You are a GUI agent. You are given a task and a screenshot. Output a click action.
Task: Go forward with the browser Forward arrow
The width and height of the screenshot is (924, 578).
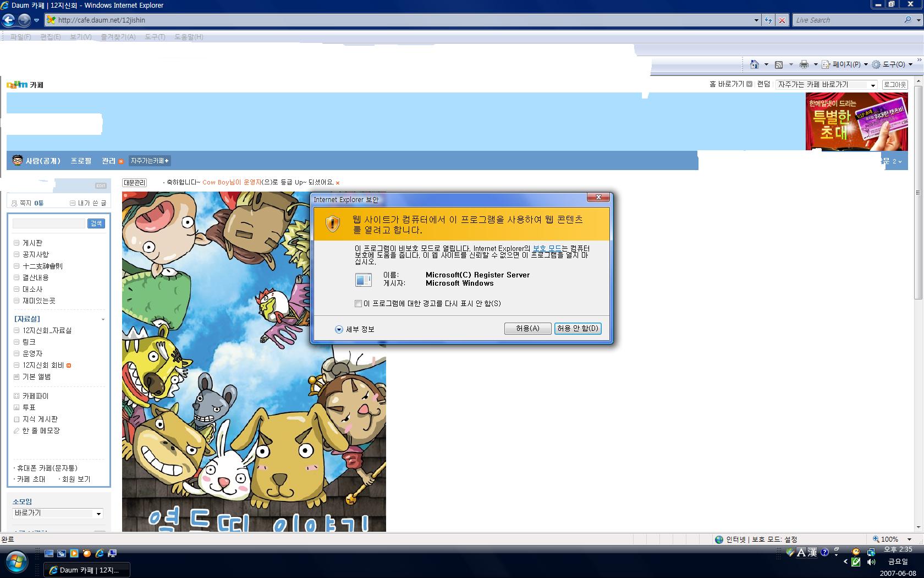pos(24,20)
